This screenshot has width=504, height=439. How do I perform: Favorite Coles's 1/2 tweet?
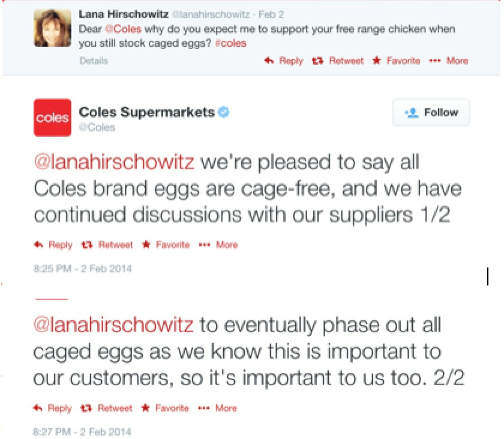tap(166, 245)
